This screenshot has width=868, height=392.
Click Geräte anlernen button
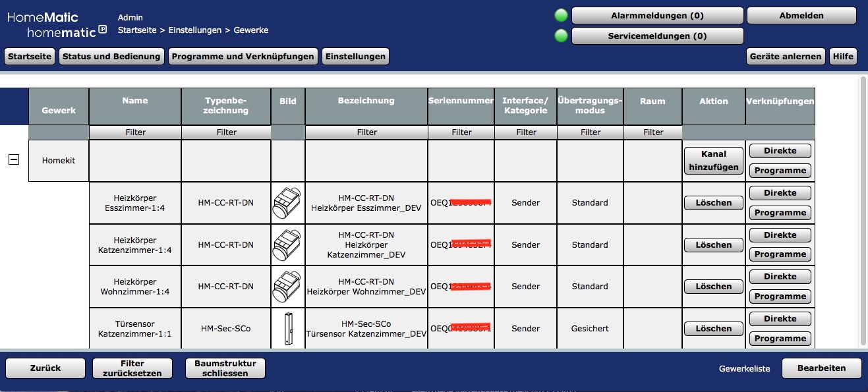[785, 57]
